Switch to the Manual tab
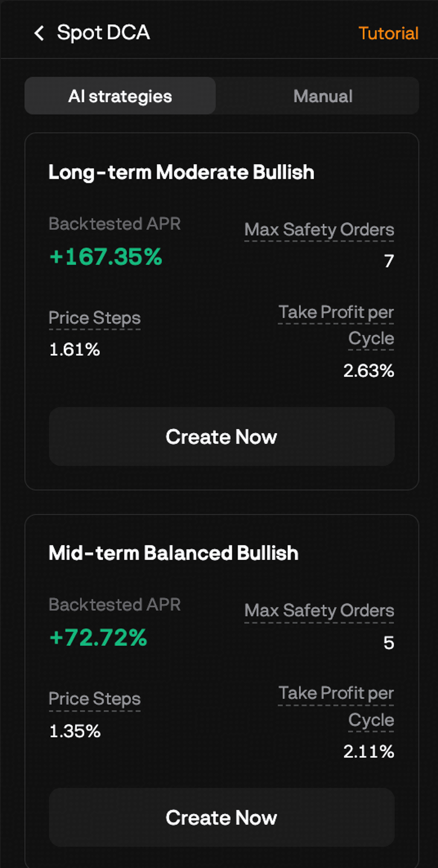 (x=323, y=96)
